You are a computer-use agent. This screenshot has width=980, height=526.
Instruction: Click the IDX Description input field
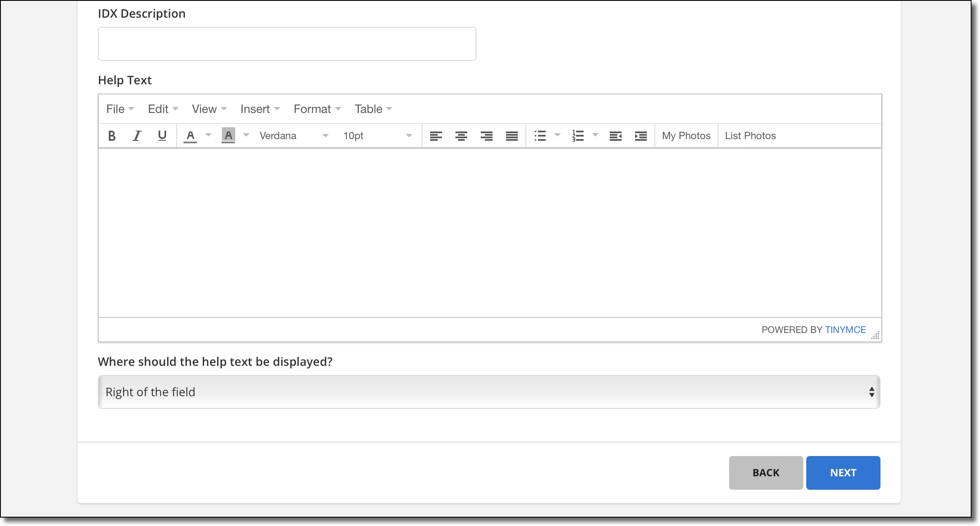[287, 44]
